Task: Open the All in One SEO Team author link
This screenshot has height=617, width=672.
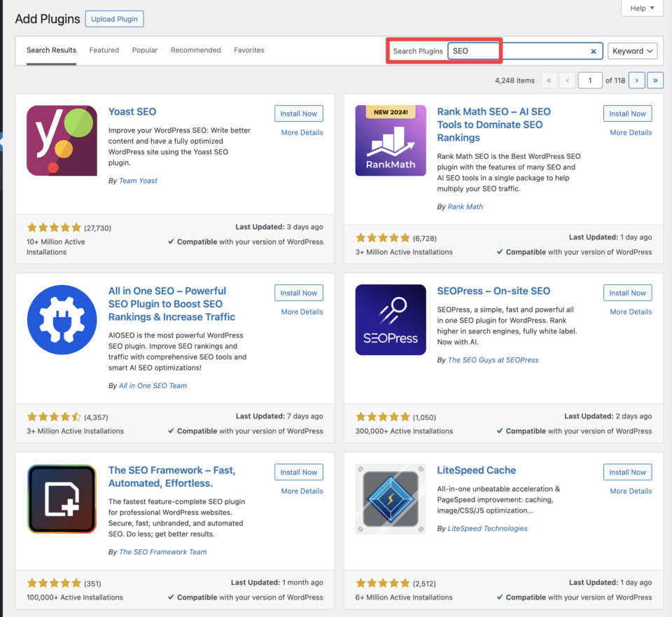Action: click(x=153, y=386)
